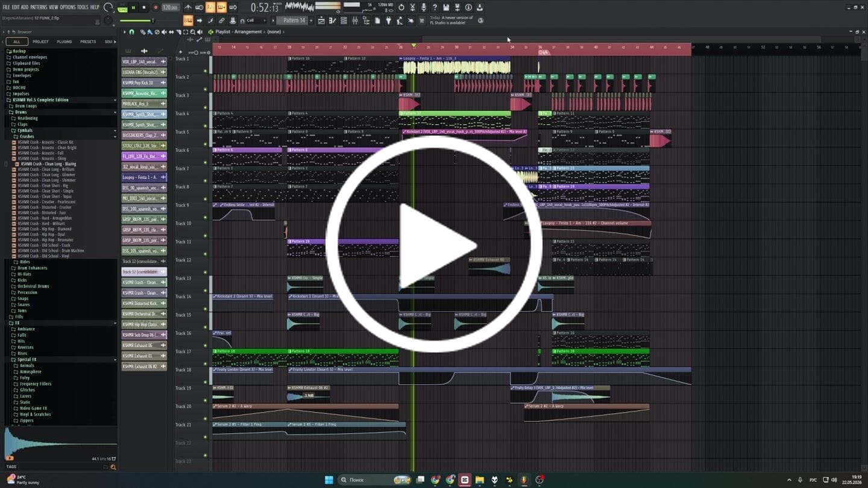Screen dimensions: 868x488
Task: Open the Cell snap dropdown
Action: click(255, 20)
